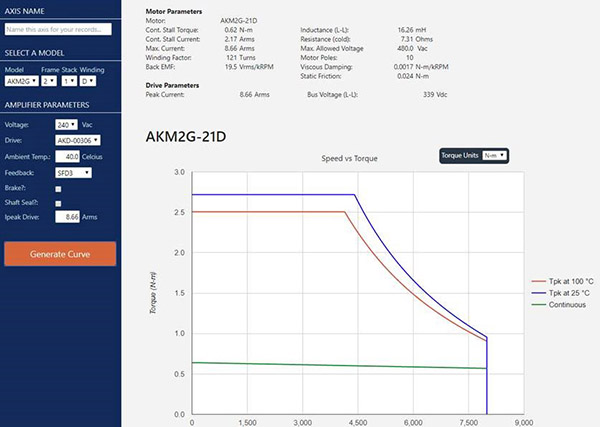Click the Ipeak Drive input field

coord(67,217)
